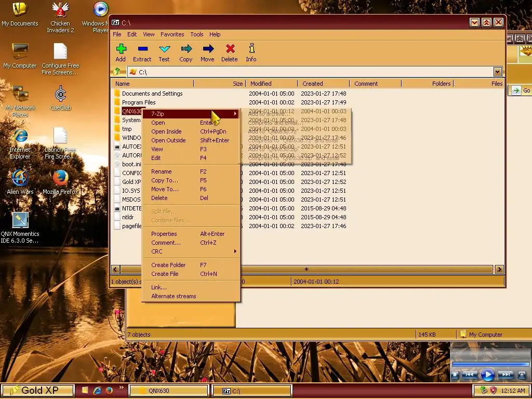Click the green network tray icon
The width and height of the screenshot is (532, 399).
484,391
